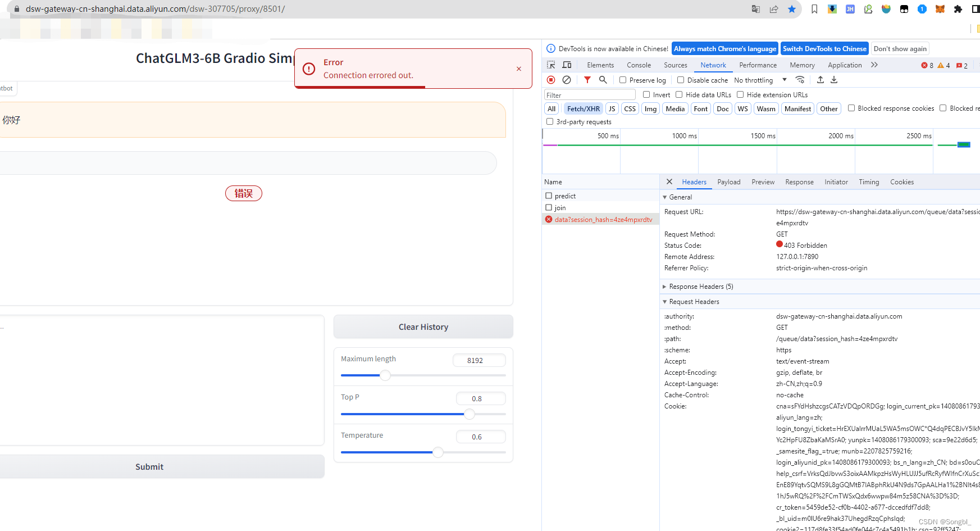
Task: Click the import HAR upload icon
Action: [x=821, y=80]
